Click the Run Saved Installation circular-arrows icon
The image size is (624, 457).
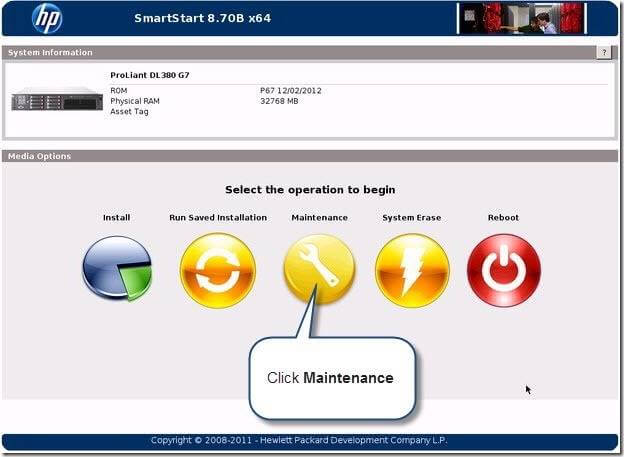click(217, 271)
